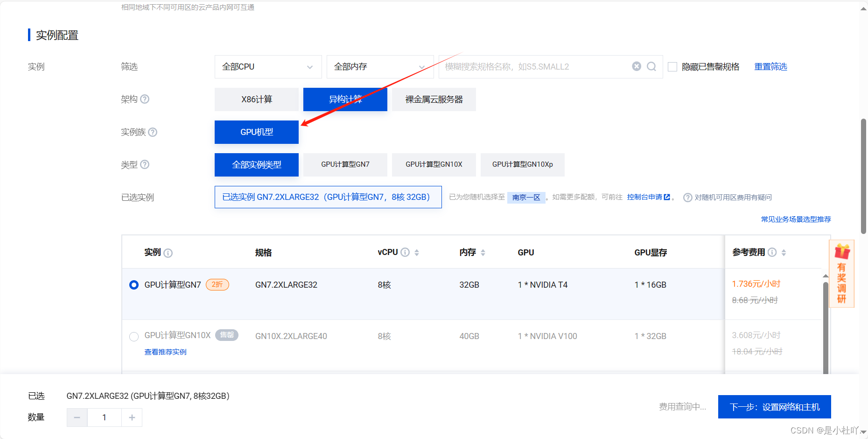Click the 南京一区 zone tag

click(x=526, y=198)
